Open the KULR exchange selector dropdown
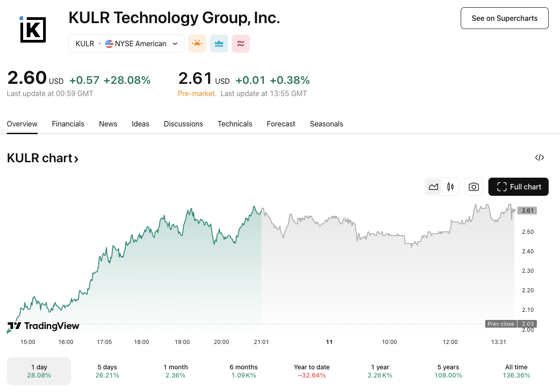Viewport: 560px width, 392px height. (126, 44)
